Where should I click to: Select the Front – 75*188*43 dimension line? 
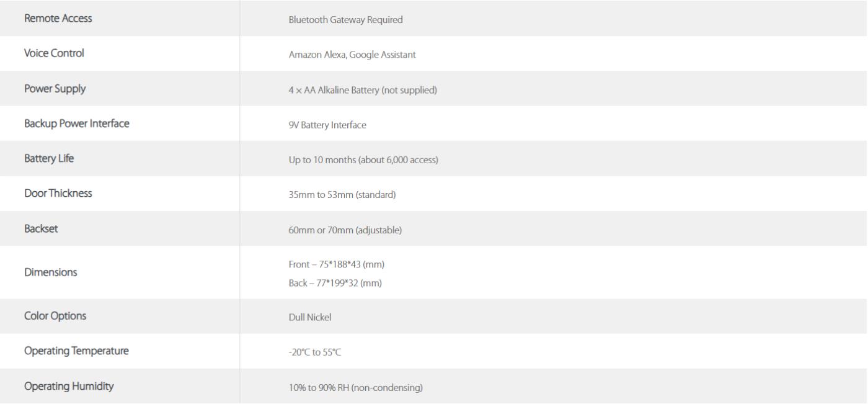(337, 265)
